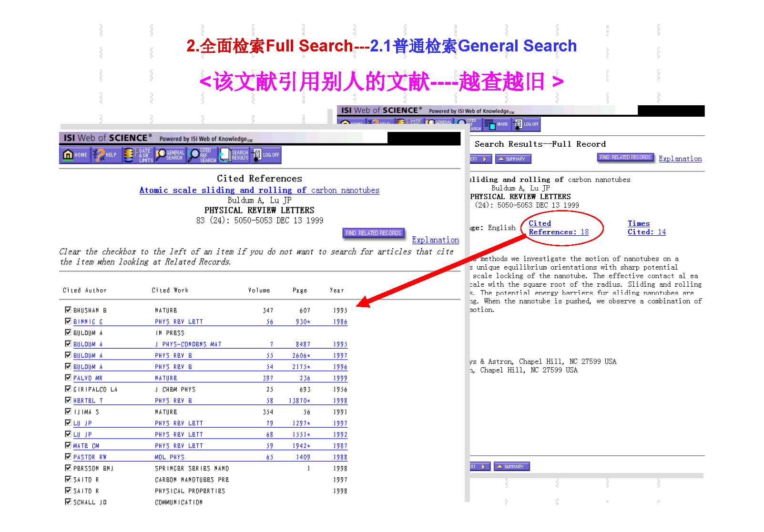This screenshot has width=764, height=532.
Task: Open Date & DB Limits
Action: point(138,155)
